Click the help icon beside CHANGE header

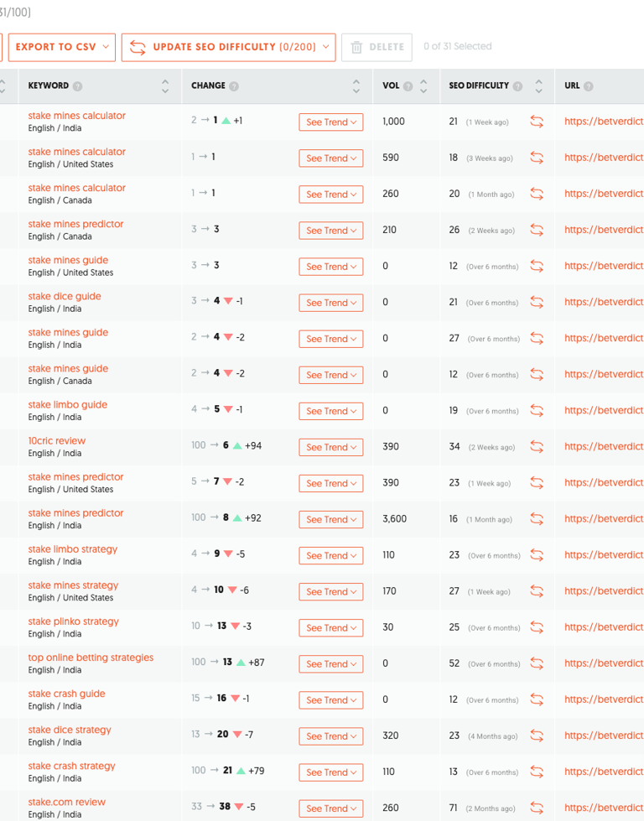point(234,86)
